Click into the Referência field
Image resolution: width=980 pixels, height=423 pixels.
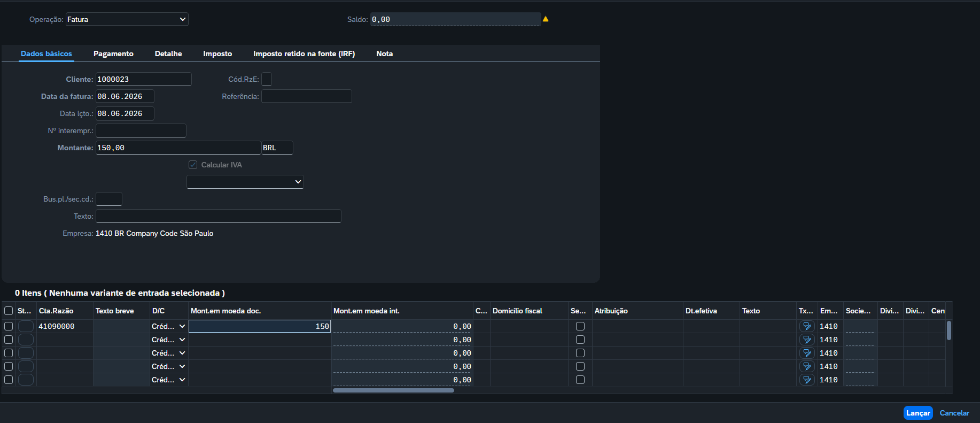click(307, 96)
